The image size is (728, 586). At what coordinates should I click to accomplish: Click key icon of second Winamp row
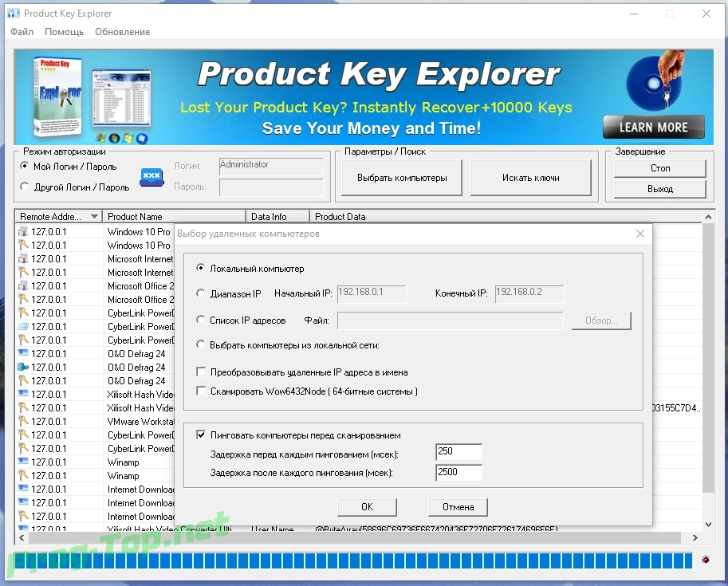23,475
